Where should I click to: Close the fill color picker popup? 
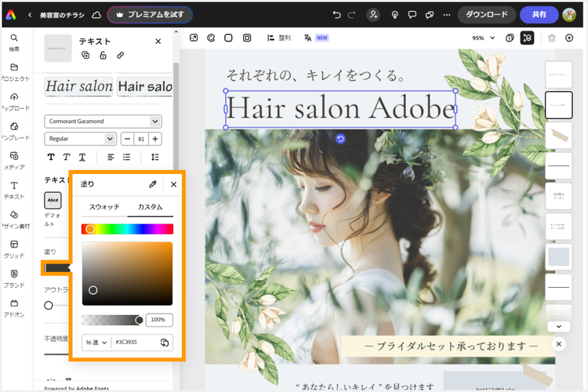[173, 184]
